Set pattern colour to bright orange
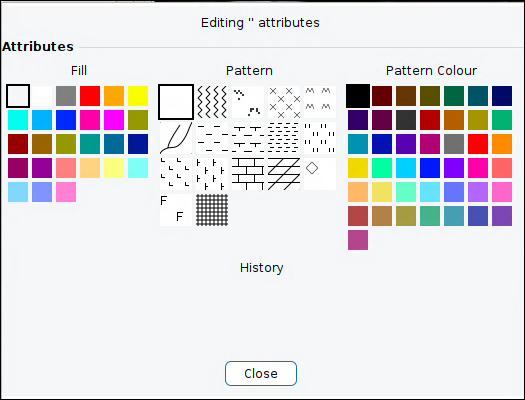The width and height of the screenshot is (525, 400). pos(502,144)
